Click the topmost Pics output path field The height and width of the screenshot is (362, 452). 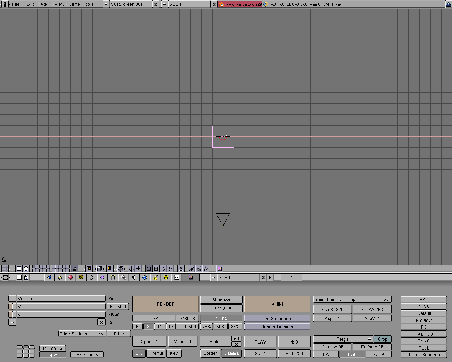[61, 298]
